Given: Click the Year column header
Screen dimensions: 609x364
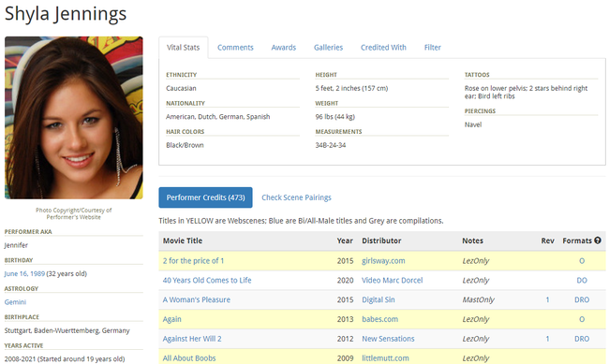Looking at the screenshot, I should click(345, 240).
